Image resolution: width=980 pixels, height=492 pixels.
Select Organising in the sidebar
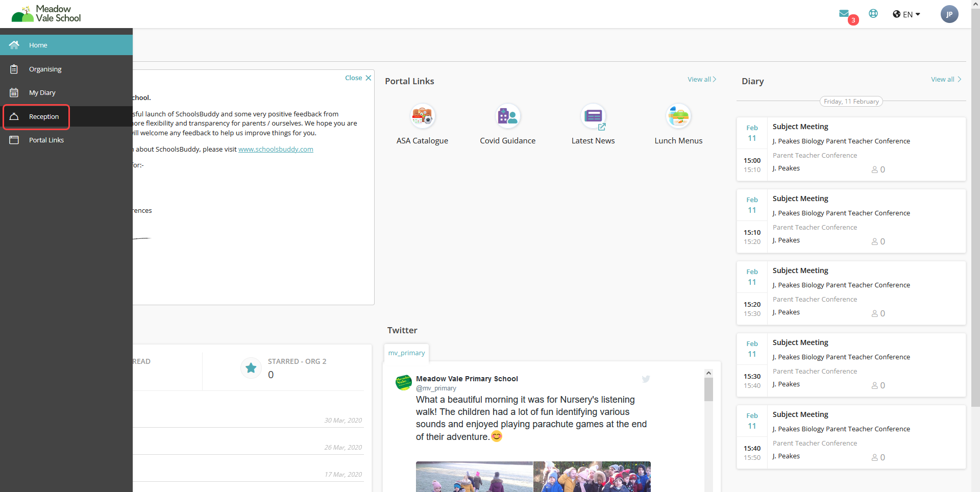pos(45,69)
